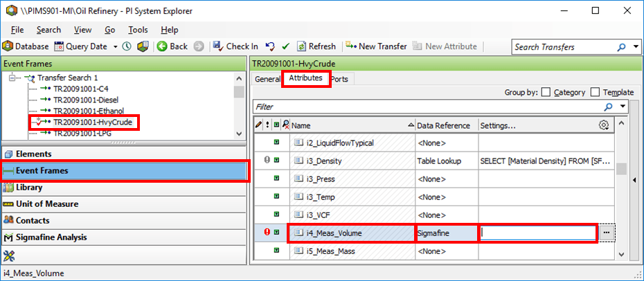
Task: Expand the collapsed side panel arrow
Action: click(635, 180)
